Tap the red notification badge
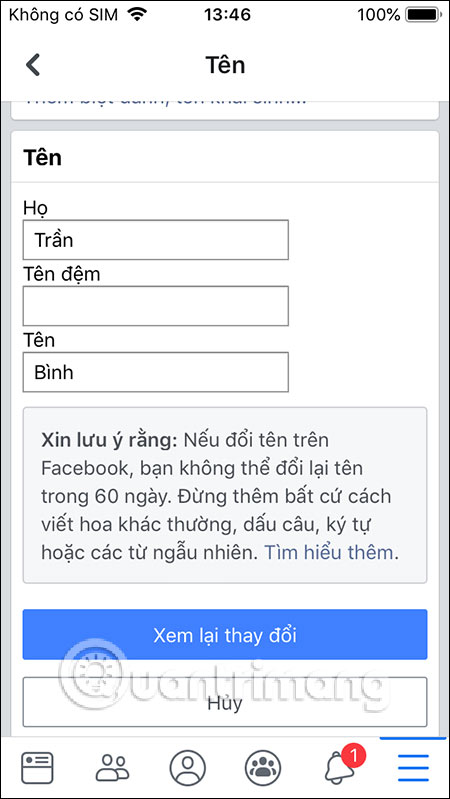450x799 pixels. (x=354, y=755)
